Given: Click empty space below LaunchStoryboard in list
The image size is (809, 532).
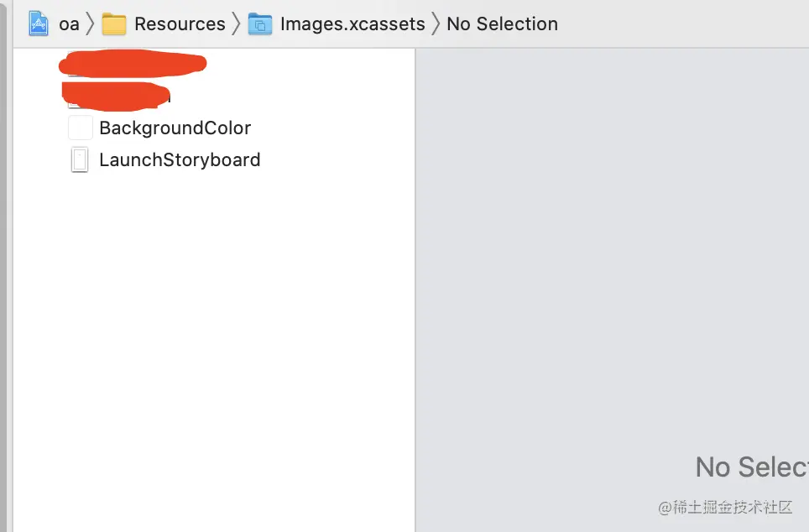Looking at the screenshot, I should (x=210, y=336).
